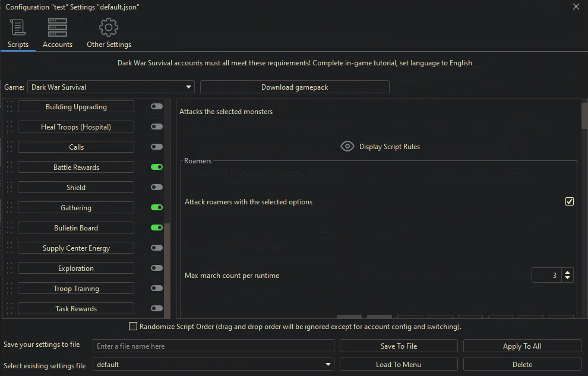Click the Download gamepack button
Image resolution: width=588 pixels, height=376 pixels.
(x=295, y=87)
